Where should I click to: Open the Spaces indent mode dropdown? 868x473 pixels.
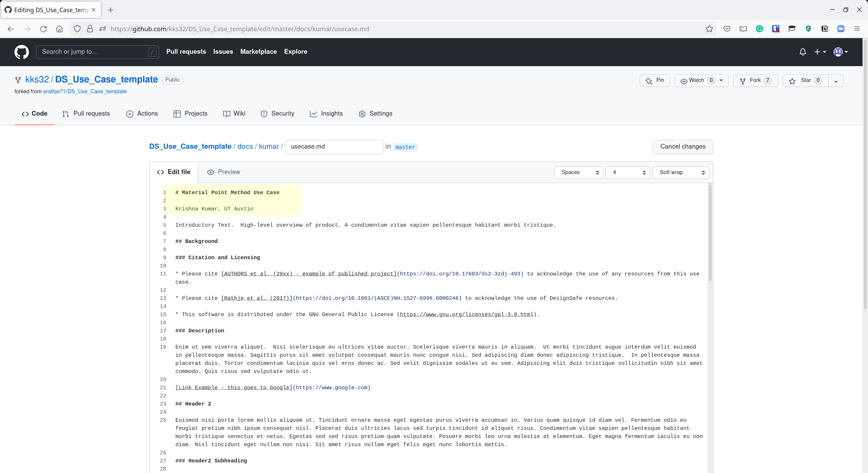tap(578, 172)
